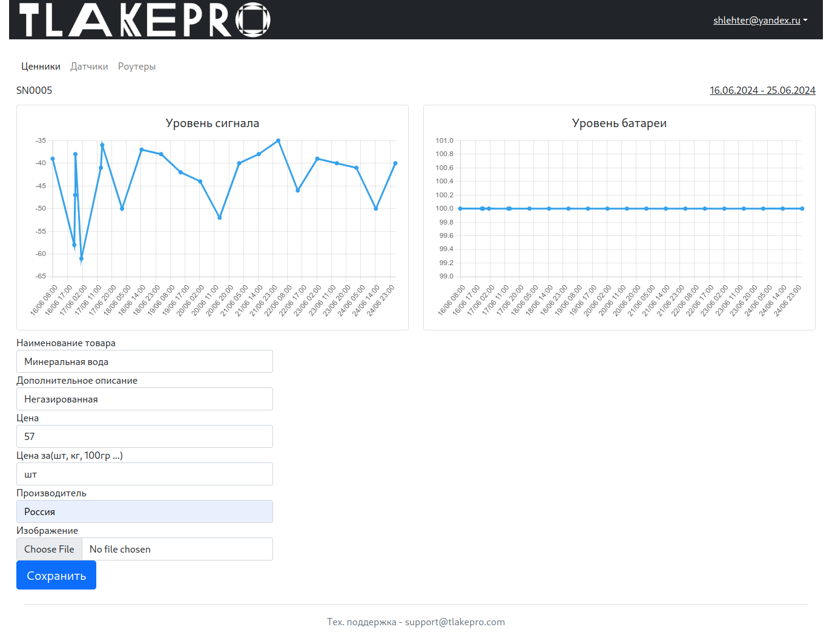
Task: Switch to the Ценники tab
Action: click(41, 67)
